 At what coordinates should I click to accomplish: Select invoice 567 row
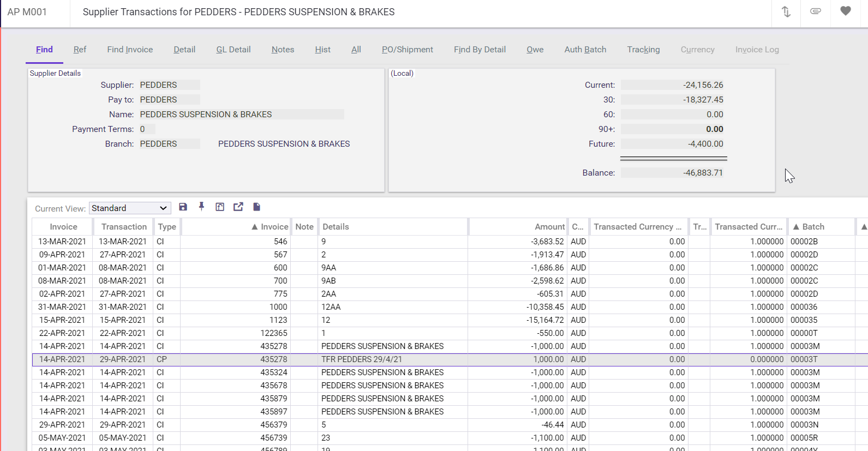pos(450,255)
